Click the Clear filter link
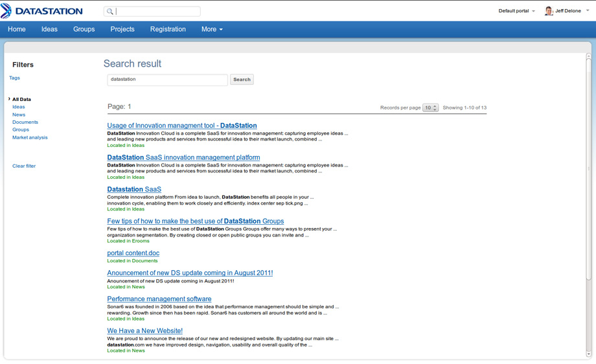This screenshot has height=364, width=596. 24,166
